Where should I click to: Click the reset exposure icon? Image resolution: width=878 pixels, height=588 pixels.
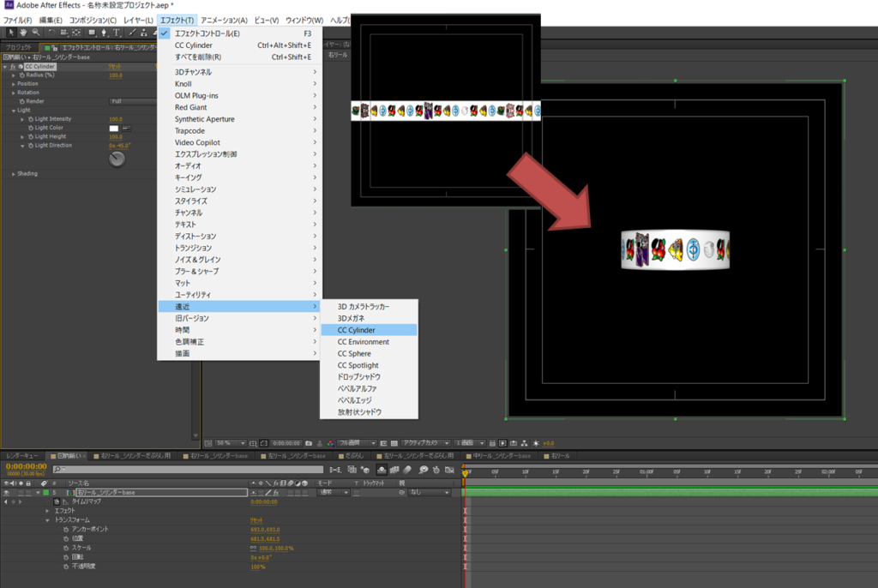pos(536,443)
